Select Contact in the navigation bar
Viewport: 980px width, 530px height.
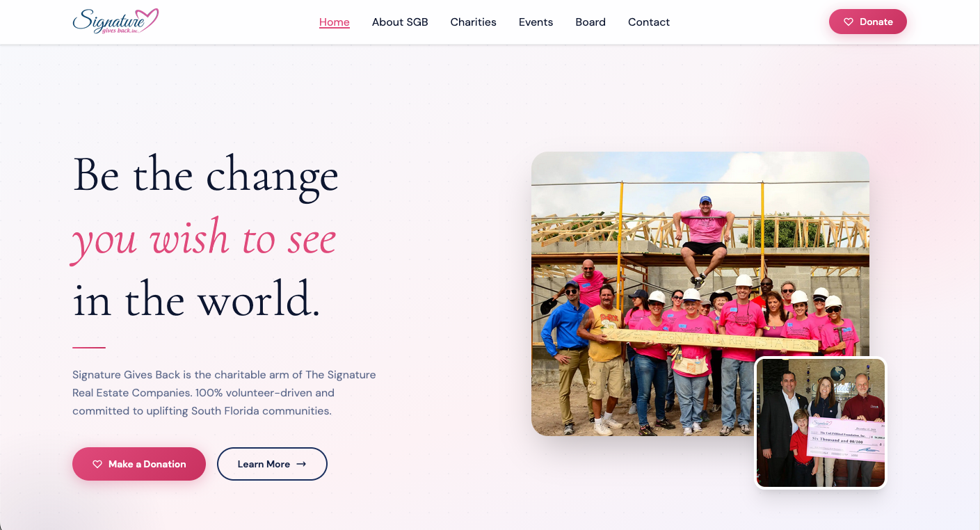649,22
